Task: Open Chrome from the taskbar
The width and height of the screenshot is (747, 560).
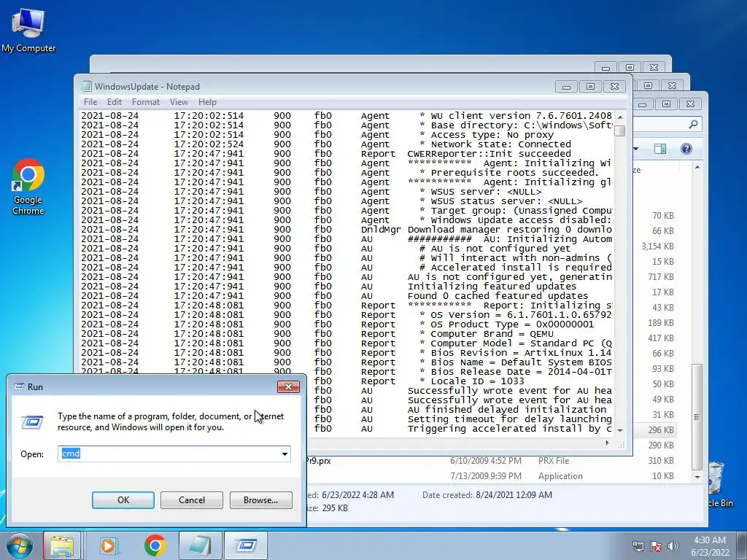Action: (155, 545)
